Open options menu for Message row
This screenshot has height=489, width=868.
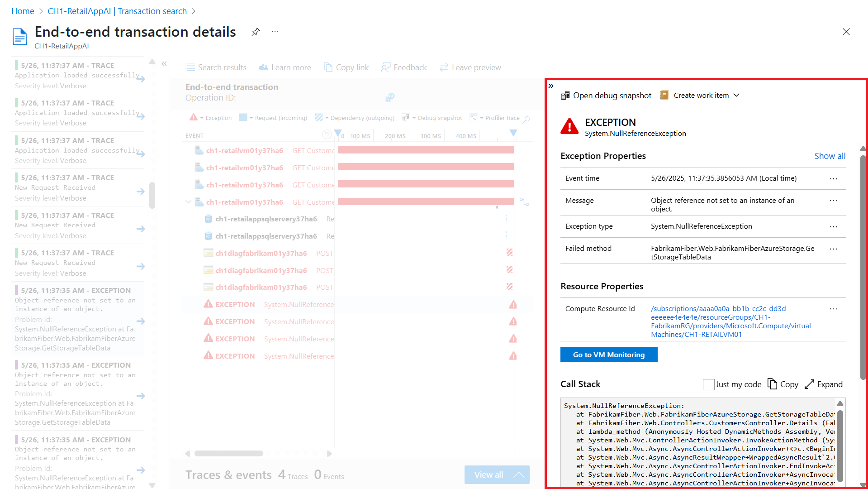tap(834, 201)
